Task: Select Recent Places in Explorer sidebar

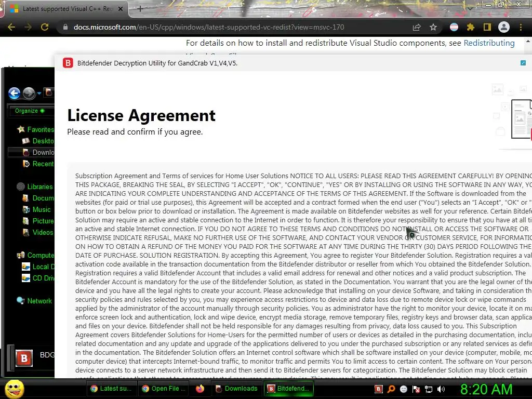Action: click(x=38, y=164)
